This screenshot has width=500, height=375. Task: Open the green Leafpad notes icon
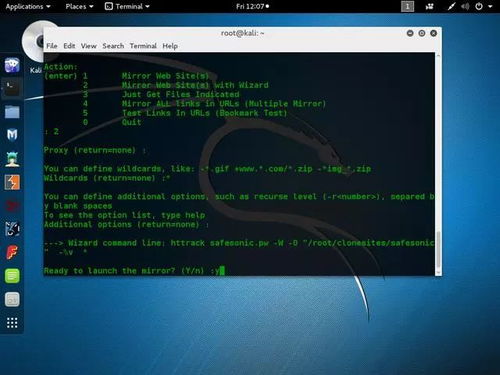pos(12,276)
